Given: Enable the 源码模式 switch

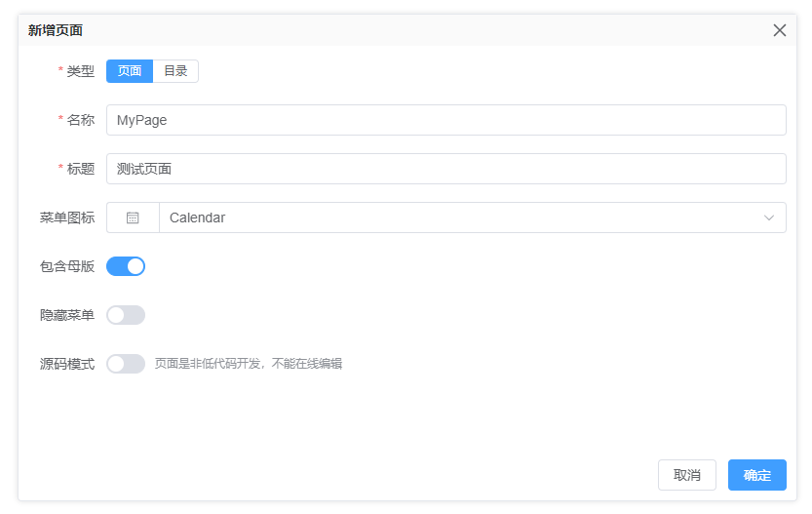Looking at the screenshot, I should 126,364.
